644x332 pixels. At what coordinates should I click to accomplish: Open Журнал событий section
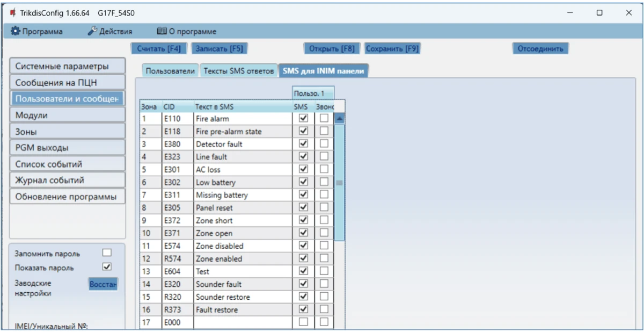click(67, 180)
